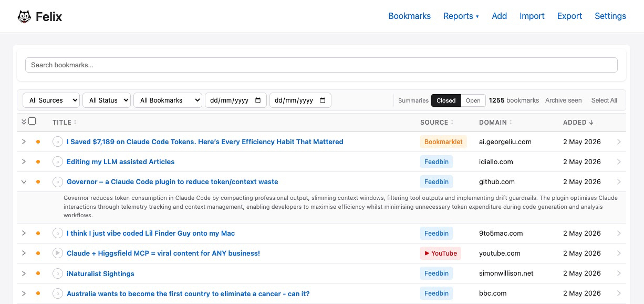Viewport: 644px width, 304px height.
Task: Expand the 'I think I just vibe coded Lil Finder Guy' row
Action: (x=24, y=233)
